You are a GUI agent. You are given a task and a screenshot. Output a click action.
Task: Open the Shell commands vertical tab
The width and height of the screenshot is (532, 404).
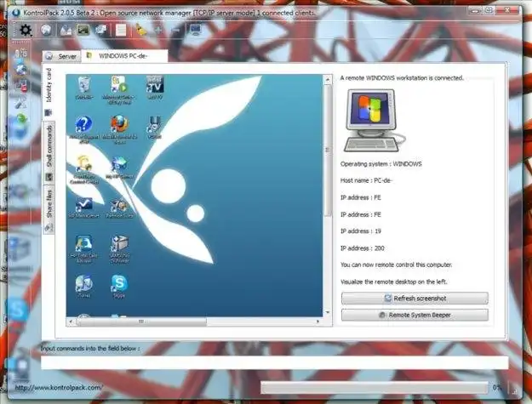coord(49,153)
